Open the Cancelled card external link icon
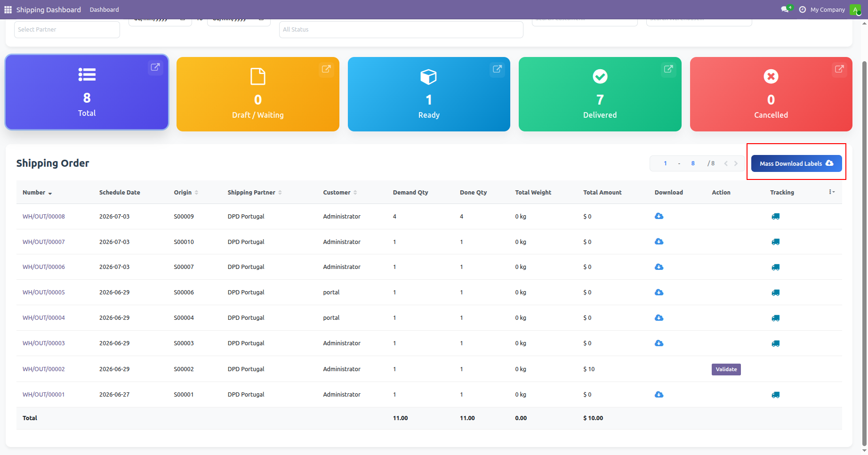868x455 pixels. pos(839,69)
